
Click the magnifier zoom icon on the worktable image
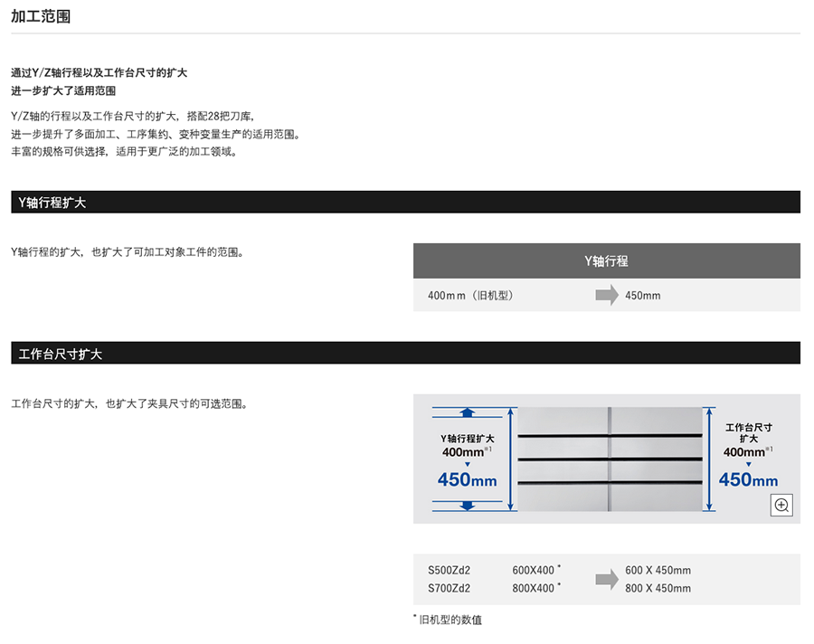(781, 506)
